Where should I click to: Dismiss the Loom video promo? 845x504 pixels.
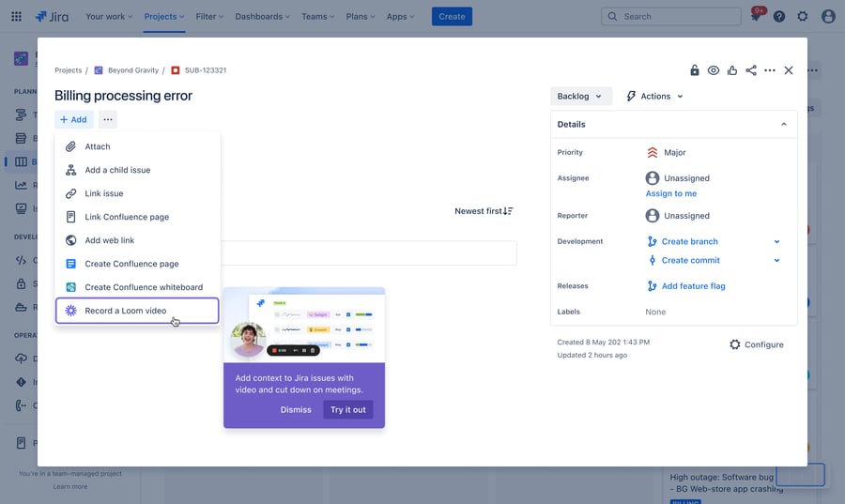click(x=296, y=409)
